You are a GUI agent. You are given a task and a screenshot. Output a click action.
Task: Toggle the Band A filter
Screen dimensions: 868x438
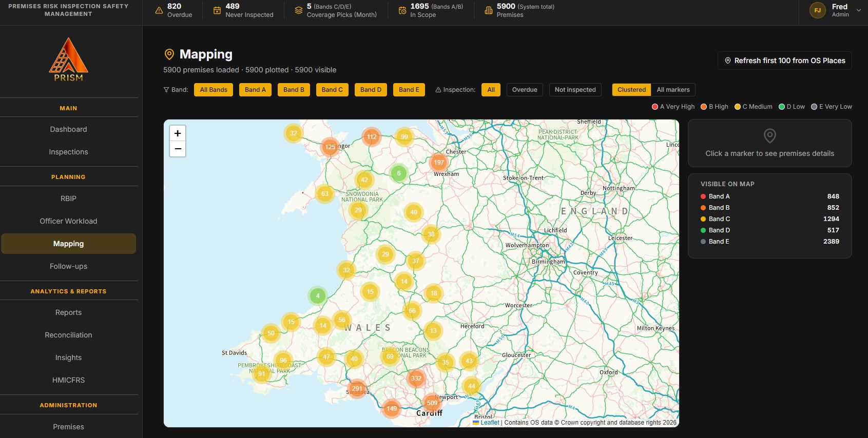[255, 90]
